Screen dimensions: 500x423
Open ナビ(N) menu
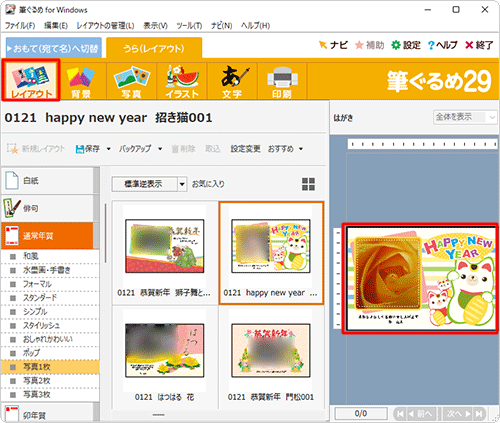coord(221,25)
